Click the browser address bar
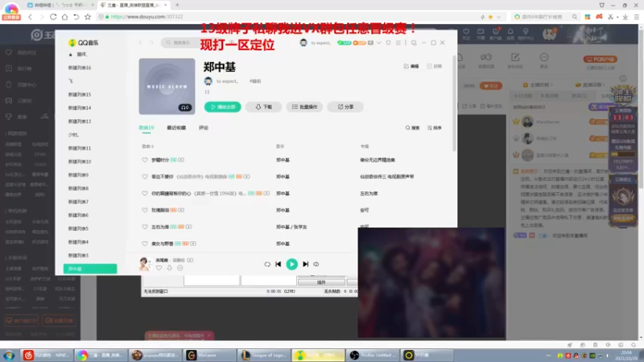Screen dimensions: 644x362 287,17
